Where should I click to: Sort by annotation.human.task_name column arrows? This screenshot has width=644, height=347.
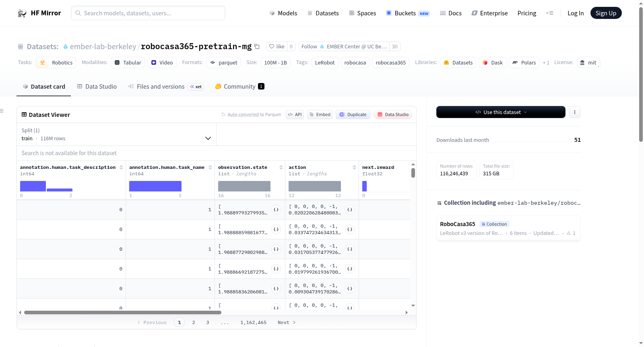pyautogui.click(x=210, y=167)
